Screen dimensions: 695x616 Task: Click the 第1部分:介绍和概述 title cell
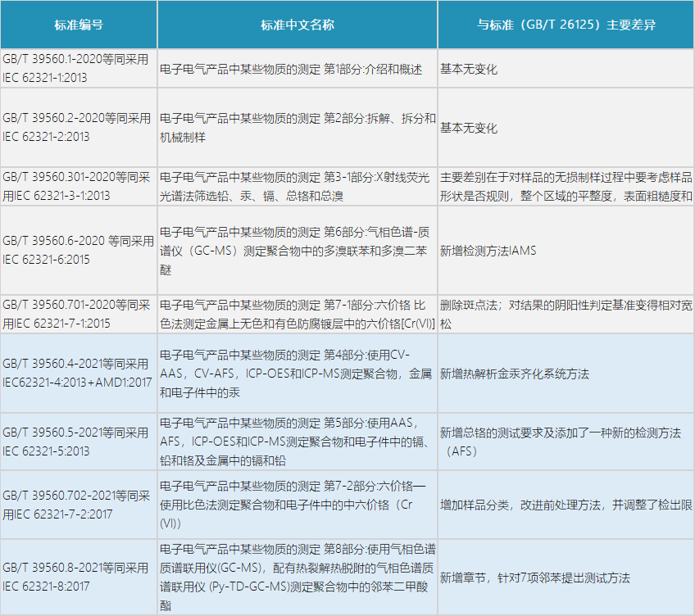296,69
